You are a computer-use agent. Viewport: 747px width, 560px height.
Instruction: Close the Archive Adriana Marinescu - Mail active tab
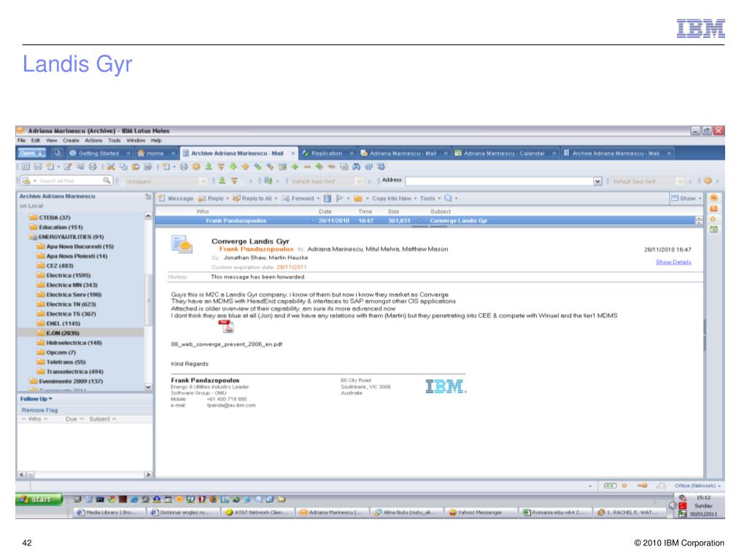[293, 153]
